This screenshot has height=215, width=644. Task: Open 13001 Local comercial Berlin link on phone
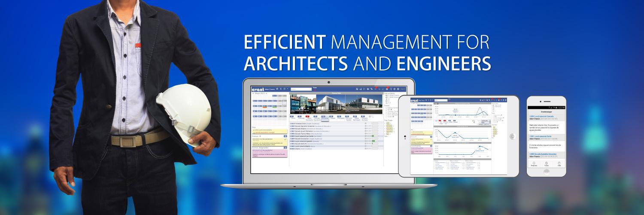(541, 136)
